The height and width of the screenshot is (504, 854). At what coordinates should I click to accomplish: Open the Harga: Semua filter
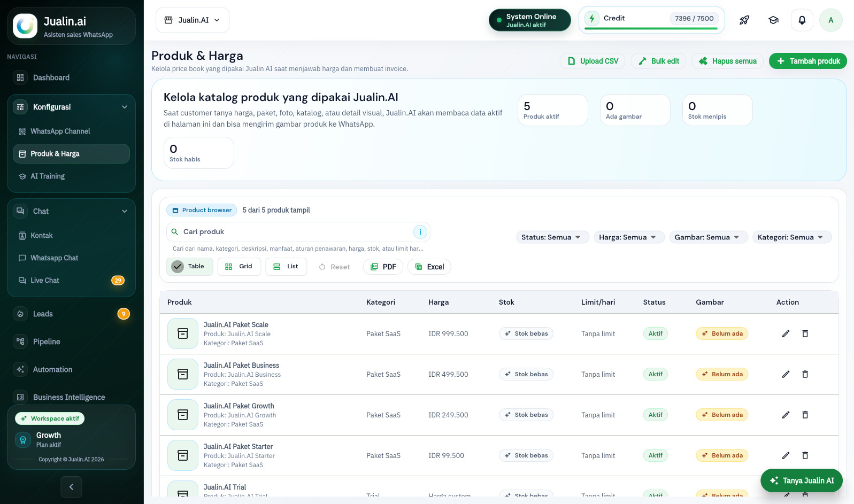pyautogui.click(x=629, y=237)
